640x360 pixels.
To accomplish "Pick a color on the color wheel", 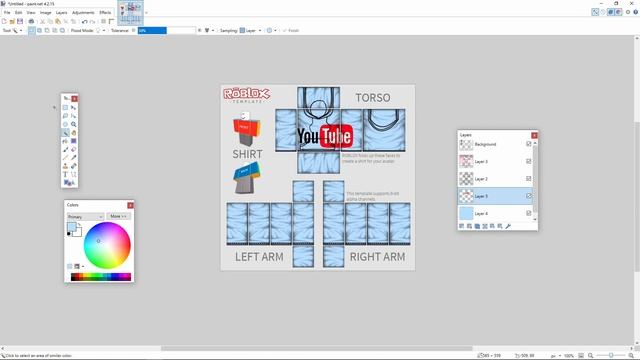I will click(x=107, y=245).
